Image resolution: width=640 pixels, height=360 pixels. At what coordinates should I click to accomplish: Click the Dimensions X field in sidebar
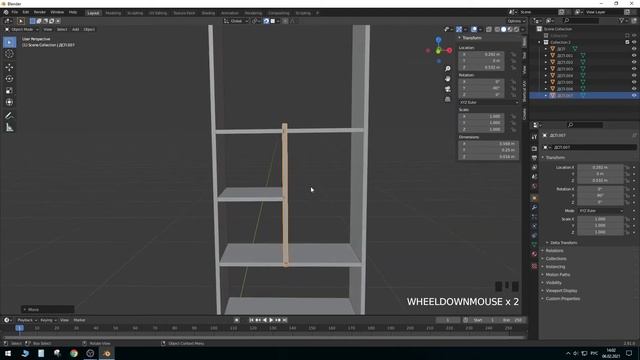pos(488,144)
